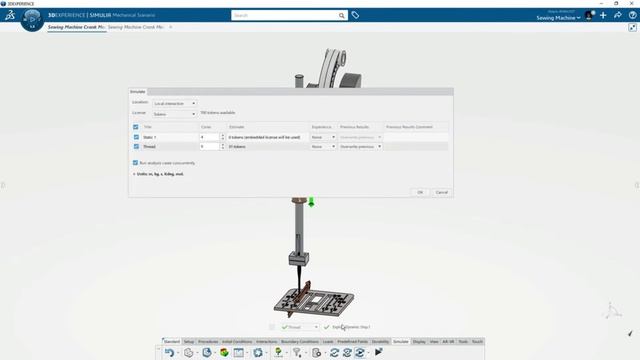
Task: Click the share arrow icon
Action: pyautogui.click(x=618, y=15)
